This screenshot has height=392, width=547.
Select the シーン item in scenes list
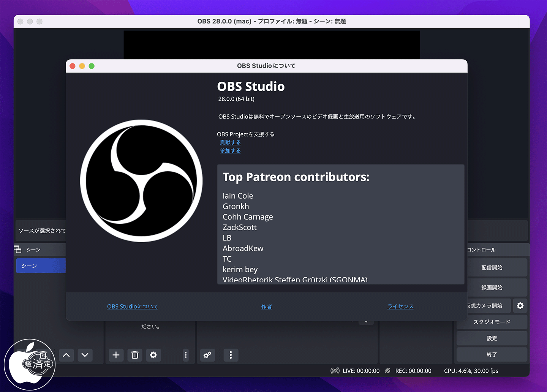(x=41, y=266)
